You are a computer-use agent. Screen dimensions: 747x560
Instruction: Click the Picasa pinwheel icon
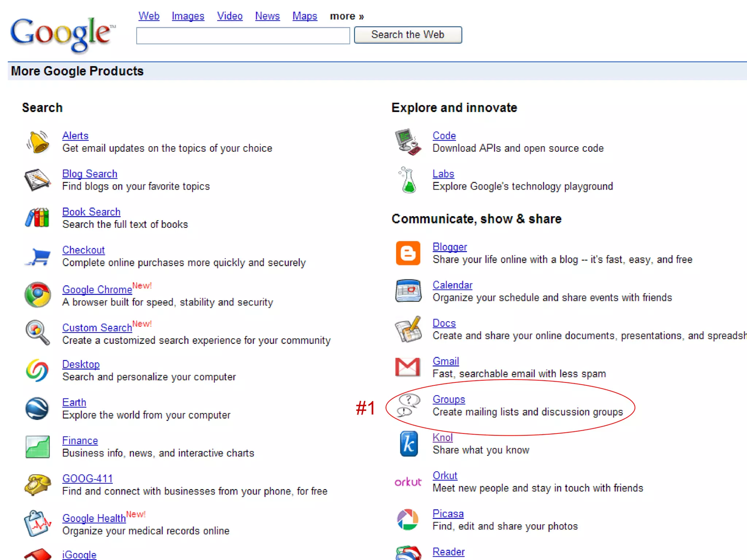pyautogui.click(x=408, y=520)
